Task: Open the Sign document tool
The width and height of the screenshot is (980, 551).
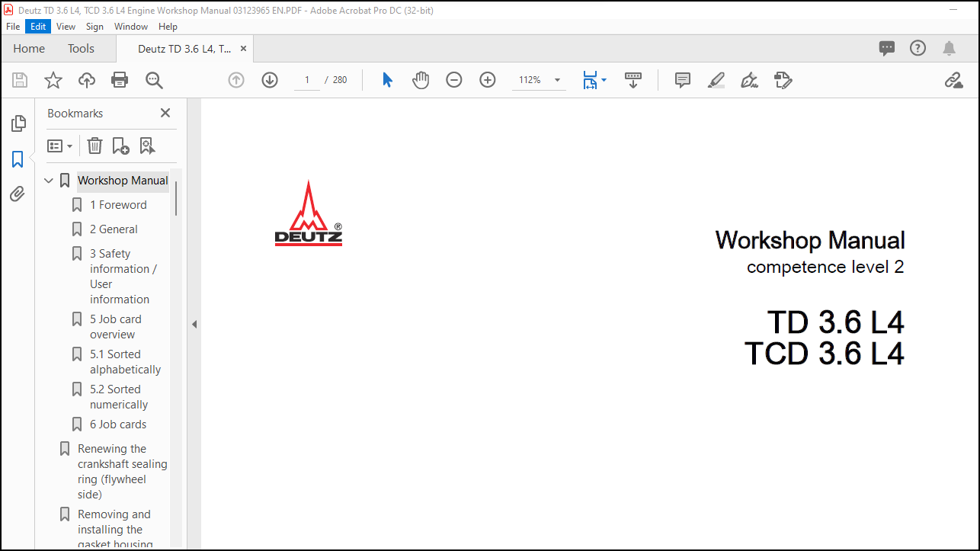Action: (x=749, y=80)
